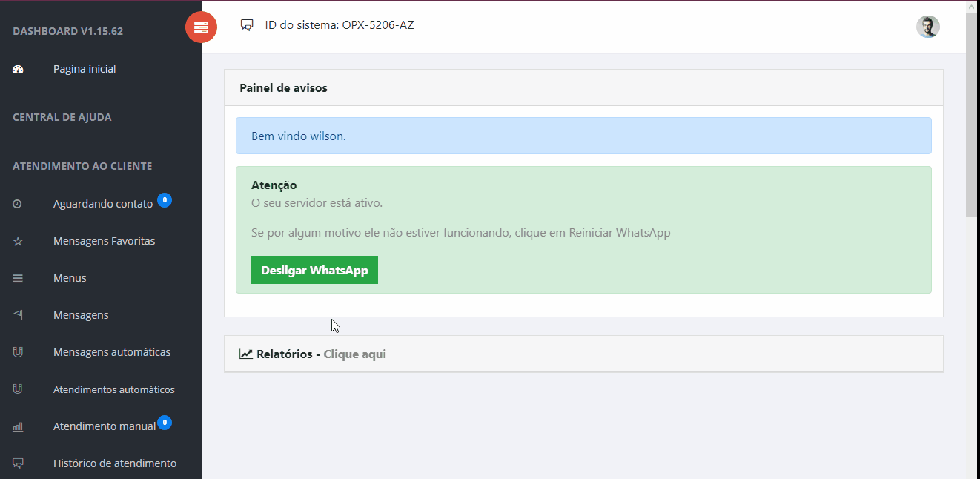Screen dimensions: 980x479
Task: Select Histórico de atendimento in sidebar
Action: (115, 463)
